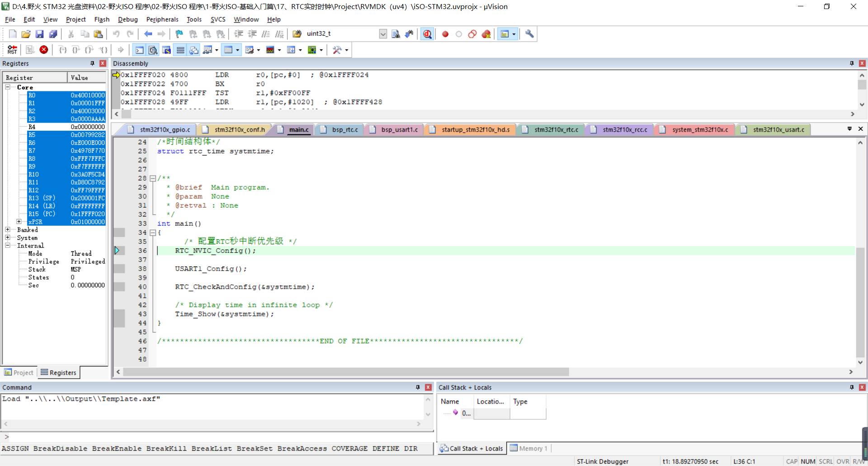Click the Open file folder icon
Image resolution: width=868 pixels, height=466 pixels.
26,34
